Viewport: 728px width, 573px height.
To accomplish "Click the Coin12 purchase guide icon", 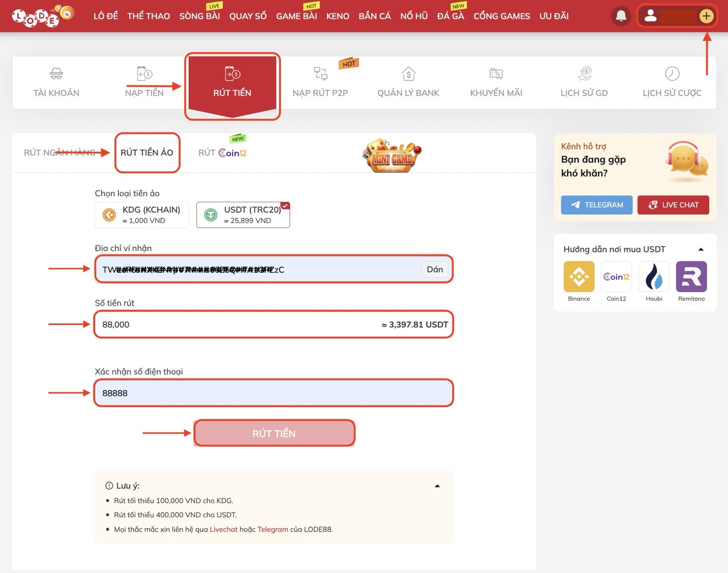I will coord(616,277).
